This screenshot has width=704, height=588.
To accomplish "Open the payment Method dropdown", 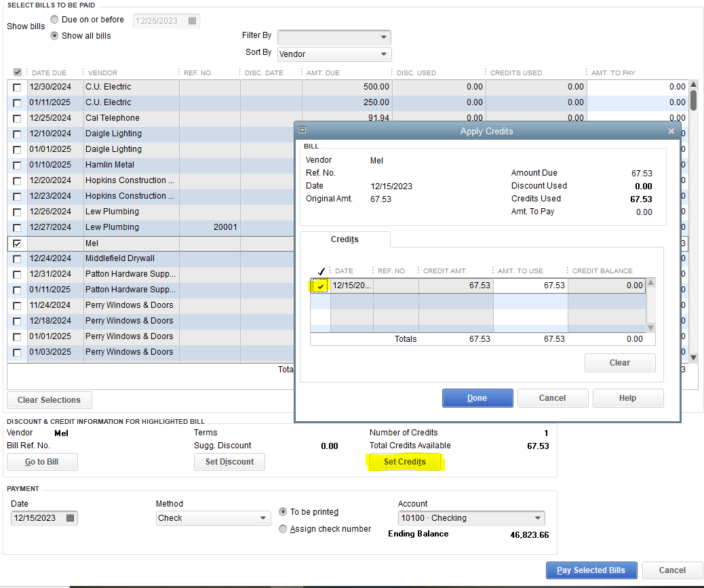I will [262, 517].
